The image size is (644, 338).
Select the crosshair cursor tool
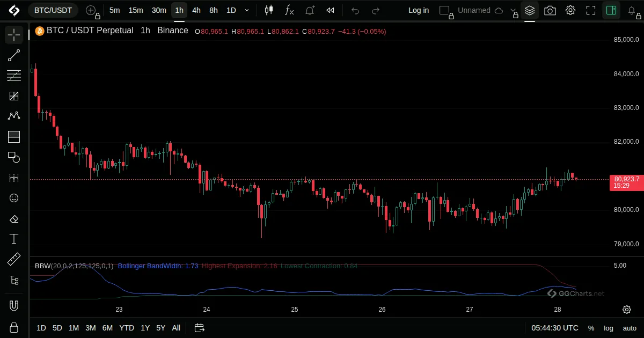[x=14, y=35]
